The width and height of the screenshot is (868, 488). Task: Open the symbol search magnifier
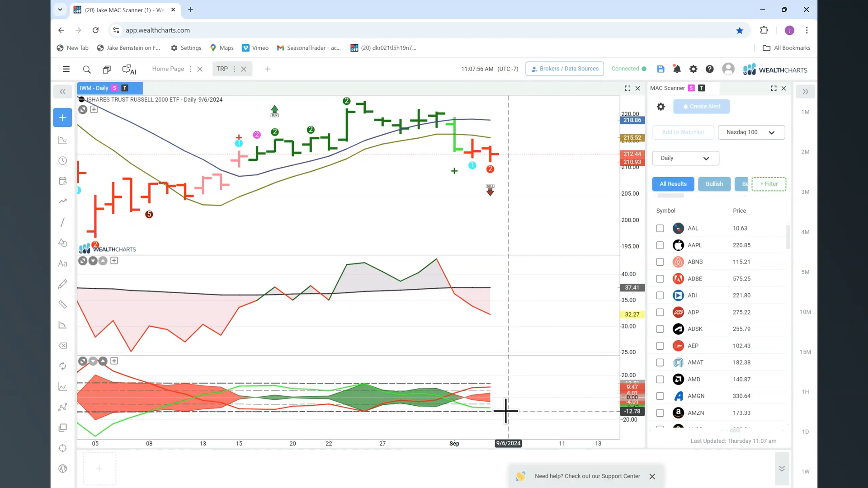point(87,69)
